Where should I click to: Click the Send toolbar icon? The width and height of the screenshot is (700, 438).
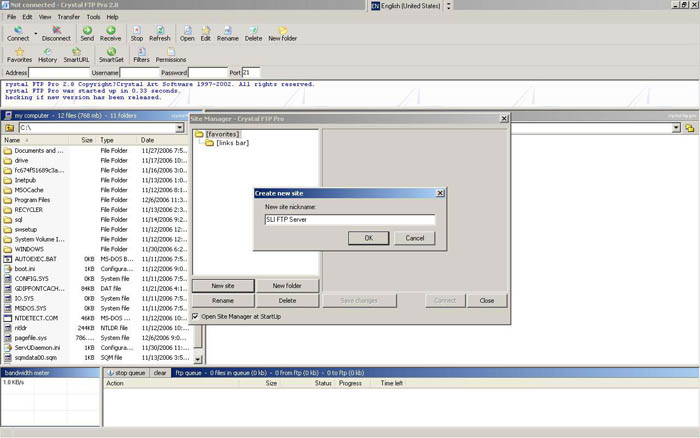[x=87, y=33]
